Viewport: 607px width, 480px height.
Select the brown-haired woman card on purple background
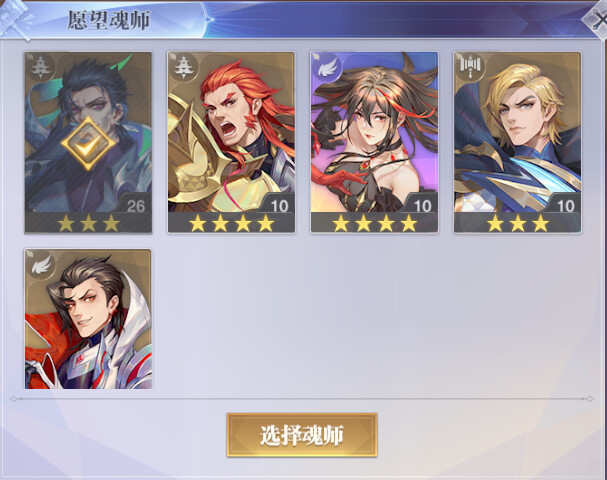374,142
